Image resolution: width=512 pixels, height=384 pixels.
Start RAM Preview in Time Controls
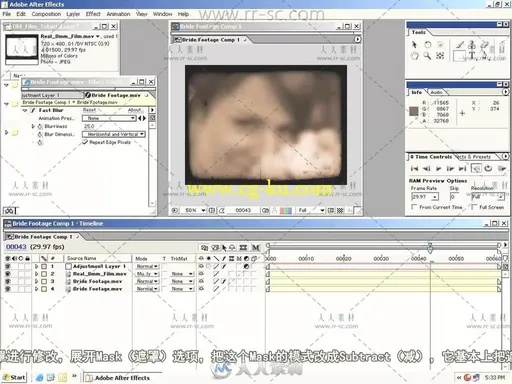tap(502, 169)
